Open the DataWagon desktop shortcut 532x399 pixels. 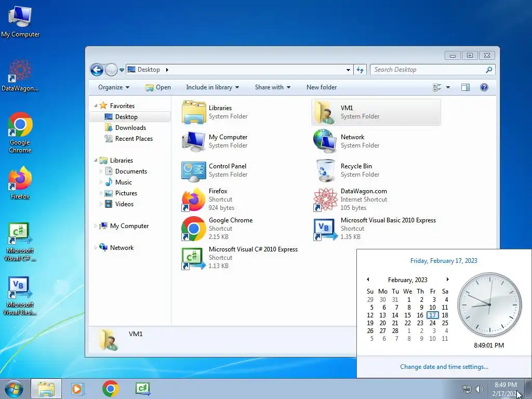click(x=20, y=75)
